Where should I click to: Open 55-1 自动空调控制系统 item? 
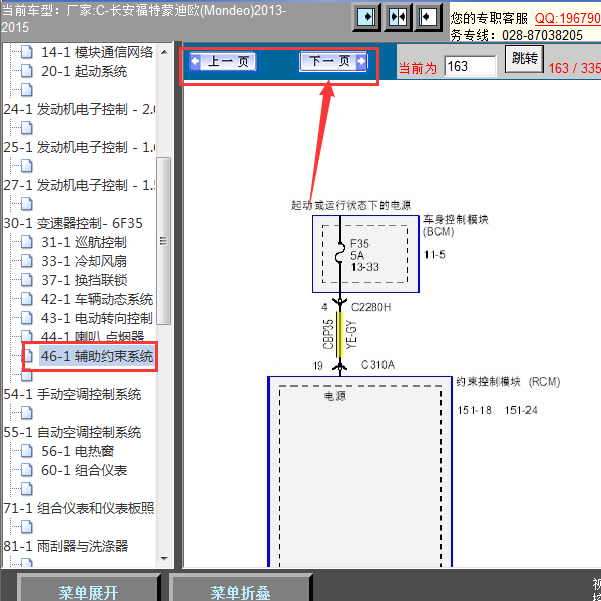tap(72, 432)
